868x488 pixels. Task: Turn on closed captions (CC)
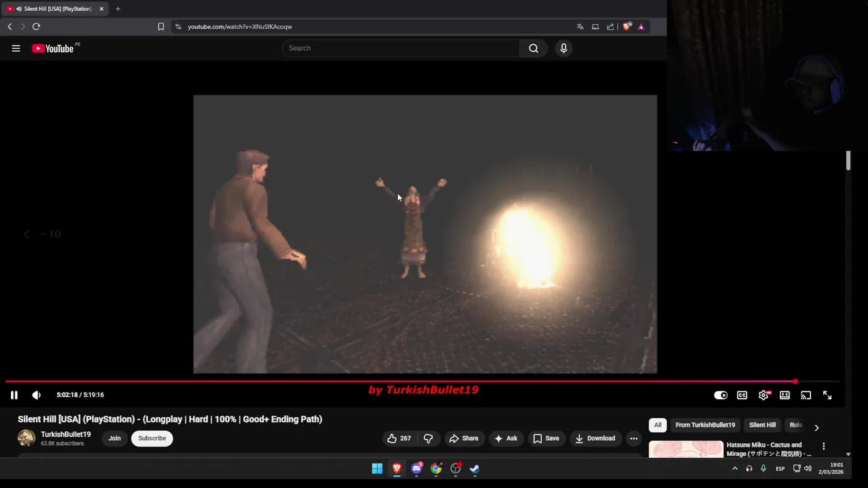pyautogui.click(x=742, y=395)
